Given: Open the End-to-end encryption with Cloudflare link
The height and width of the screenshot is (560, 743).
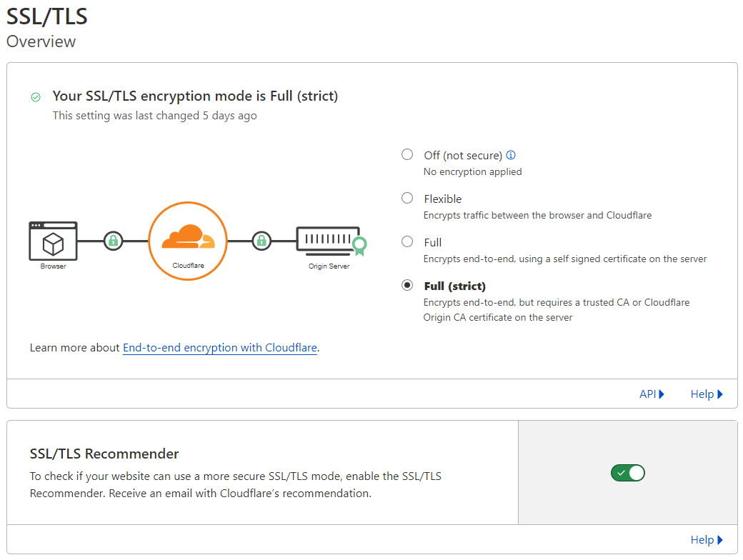Looking at the screenshot, I should 220,348.
